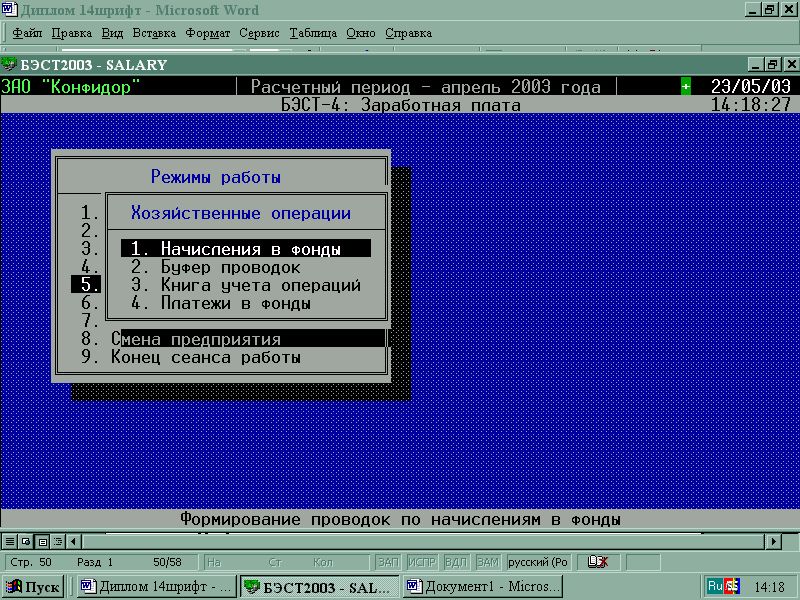
Task: Open the Вид menu
Action: click(112, 33)
